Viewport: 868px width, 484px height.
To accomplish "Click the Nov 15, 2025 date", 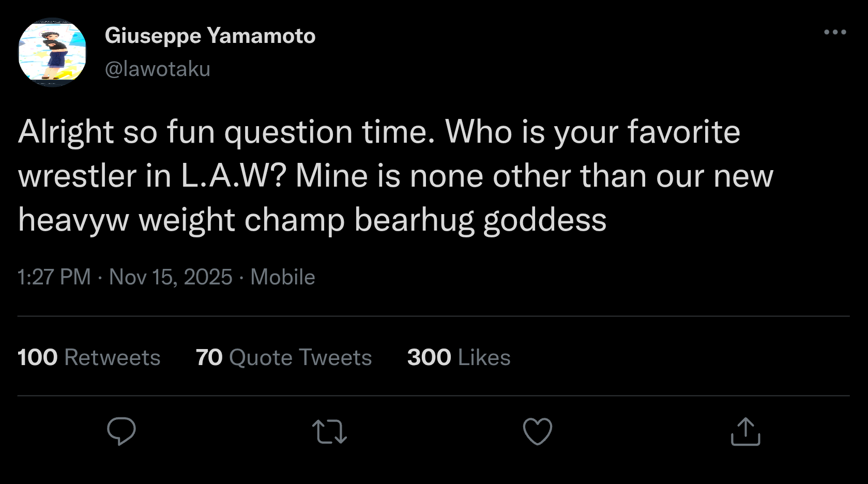I will [x=171, y=277].
